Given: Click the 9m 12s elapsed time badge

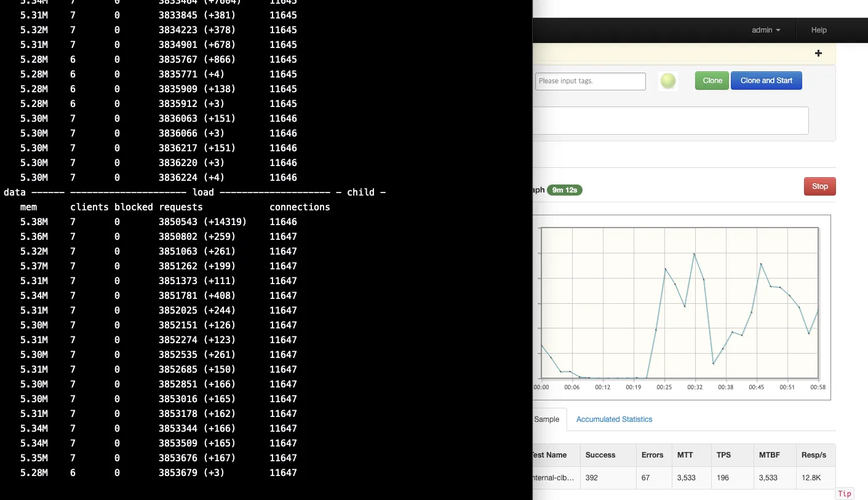Looking at the screenshot, I should [565, 190].
